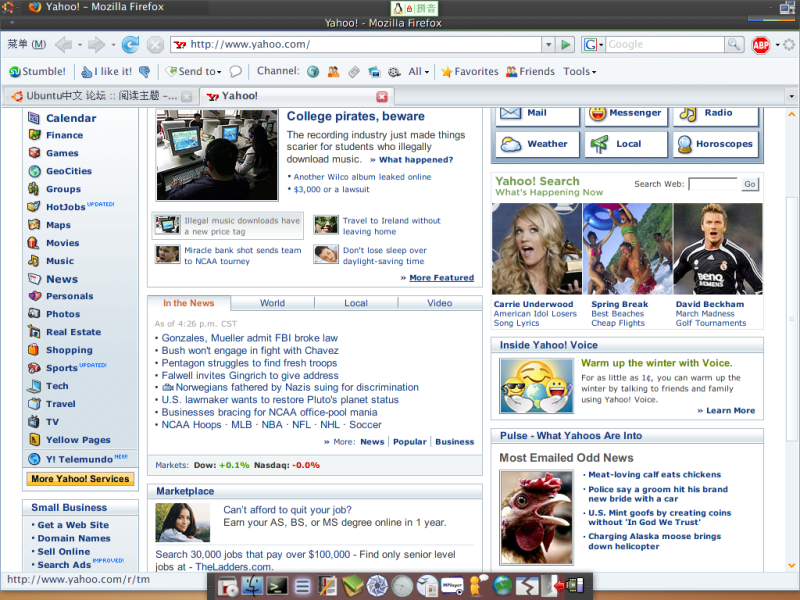
Task: Click the college pirates computer lab photo
Action: point(217,155)
